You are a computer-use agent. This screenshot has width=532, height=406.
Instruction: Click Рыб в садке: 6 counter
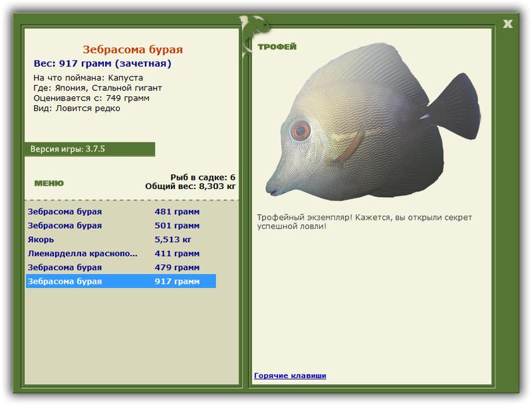click(203, 177)
